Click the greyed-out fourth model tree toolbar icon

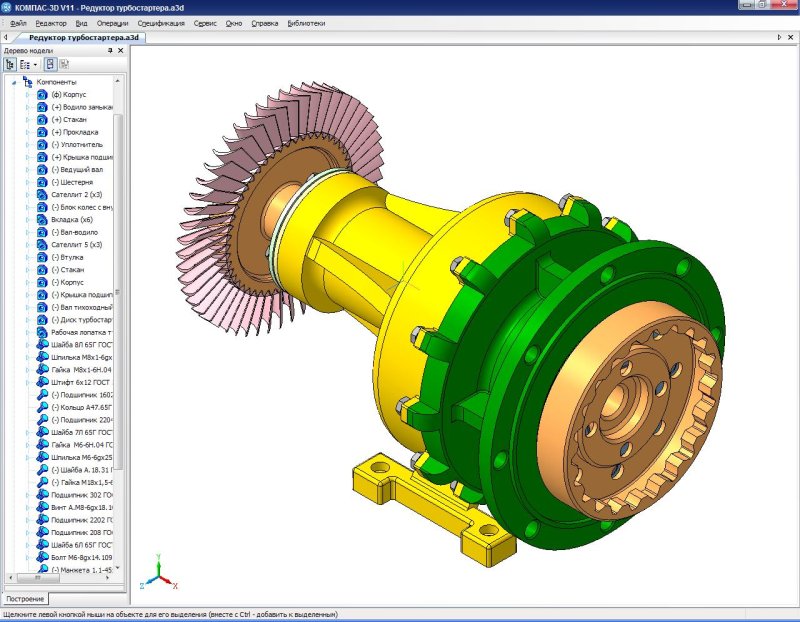click(x=64, y=64)
